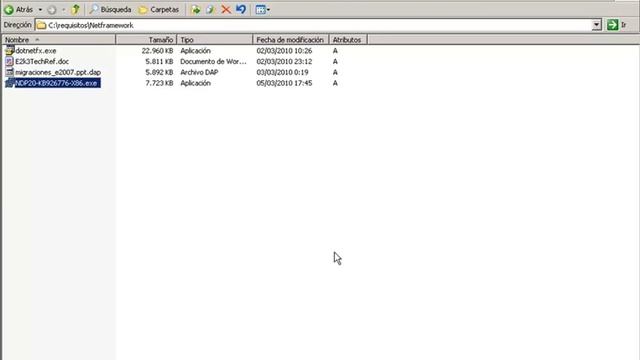640x360 pixels.
Task: Select dotnetfx.exe file icon
Action: (x=10, y=51)
